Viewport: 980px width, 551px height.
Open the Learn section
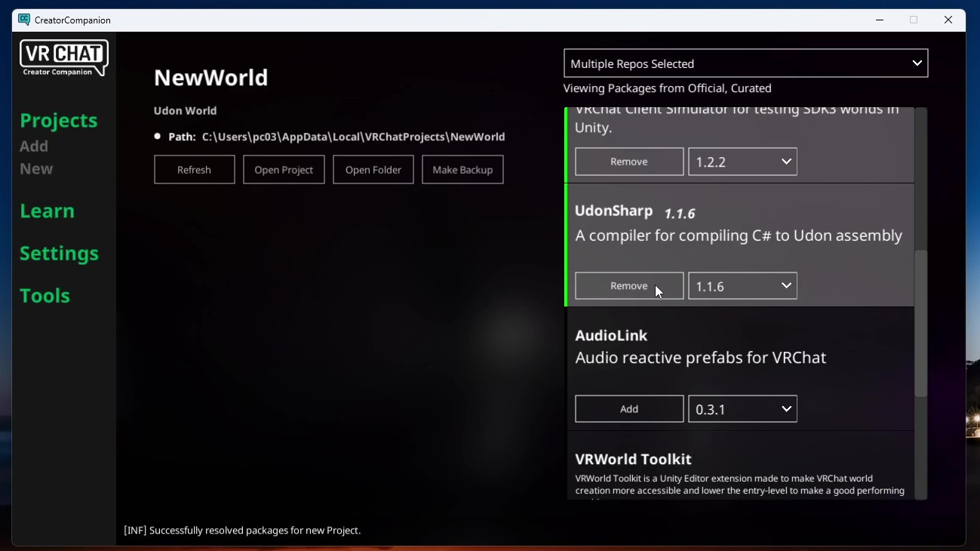[47, 211]
